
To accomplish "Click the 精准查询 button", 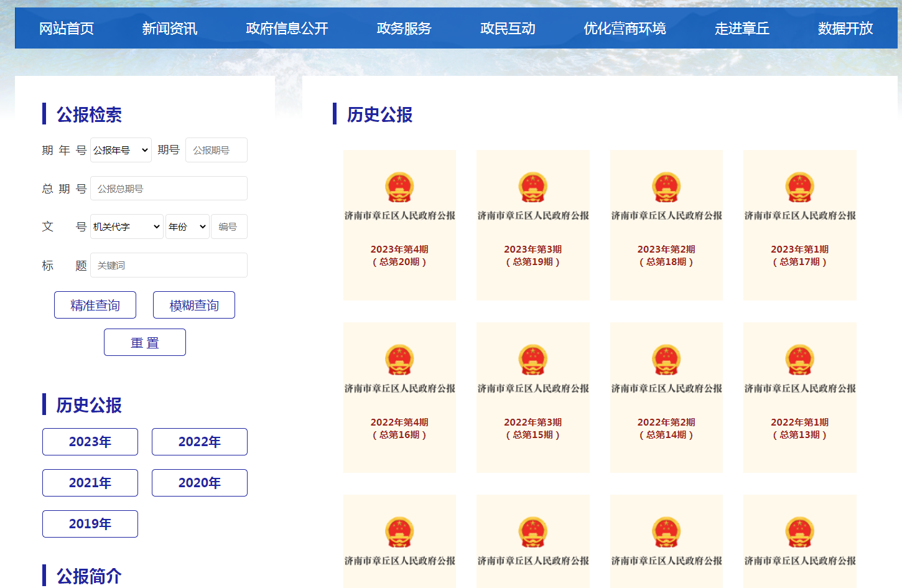I will (95, 305).
